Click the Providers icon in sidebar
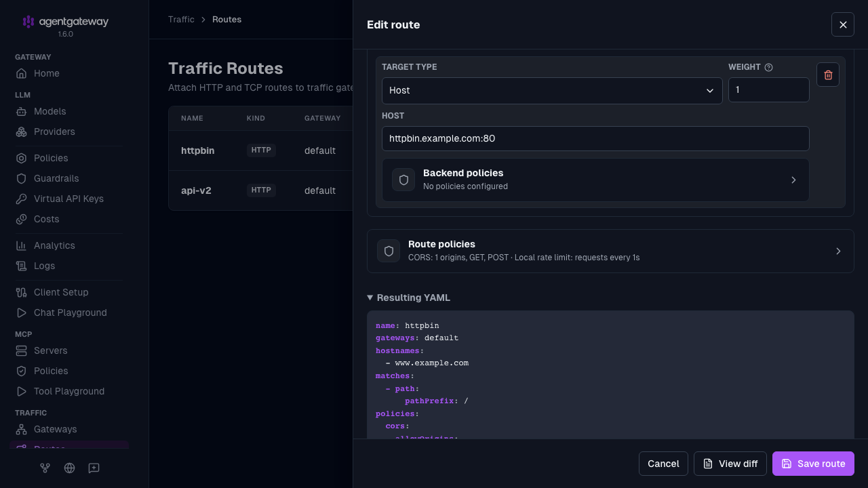 [22, 131]
